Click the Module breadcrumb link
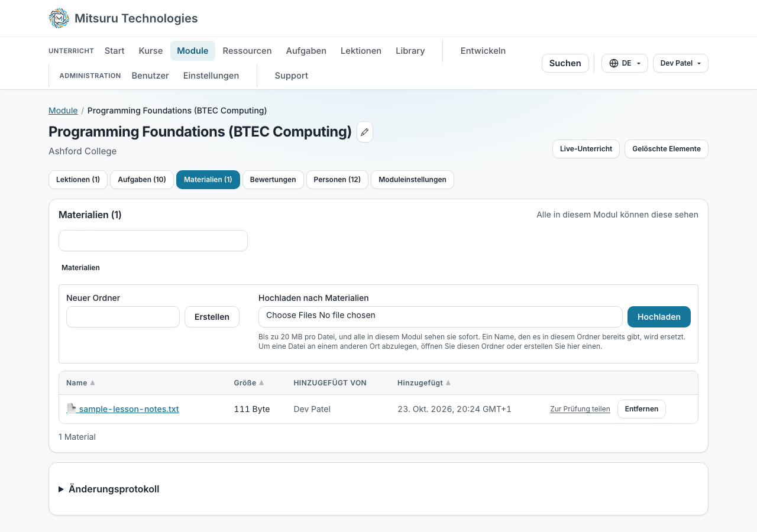 (63, 111)
